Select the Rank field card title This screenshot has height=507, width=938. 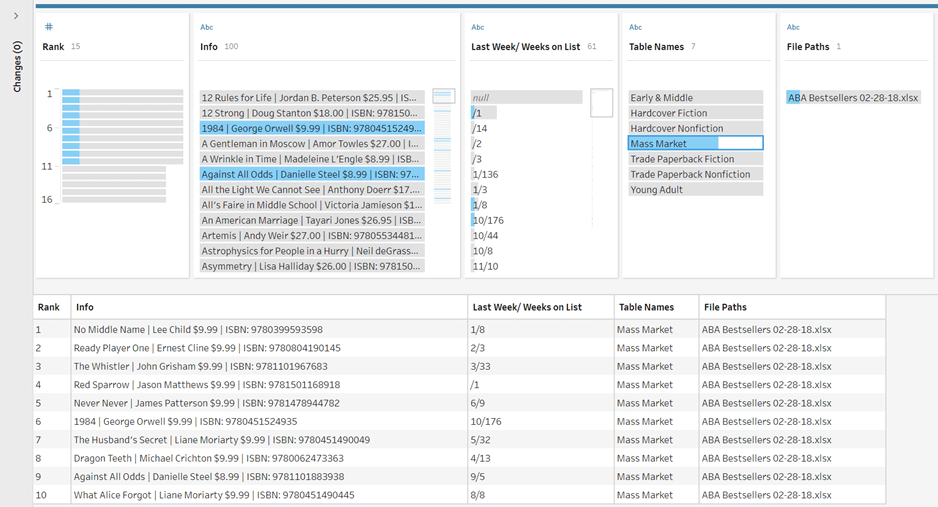coord(53,47)
